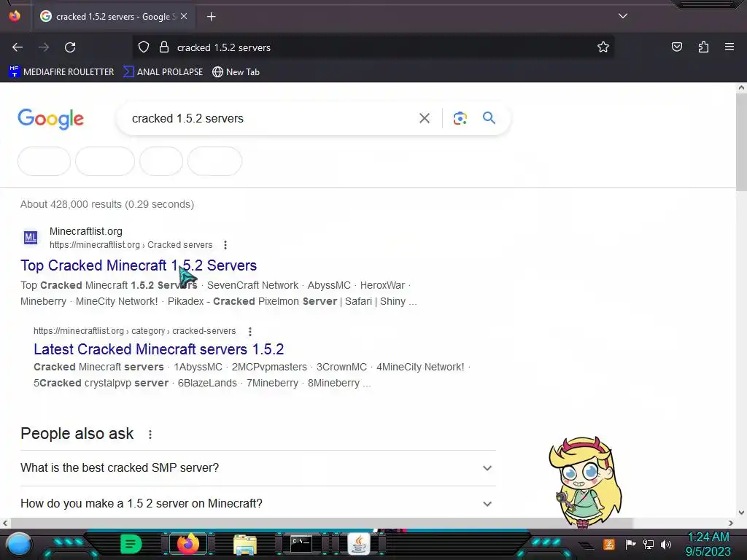Open Latest Cracked Minecraft servers 1.5.2 link
747x560 pixels.
[158, 349]
